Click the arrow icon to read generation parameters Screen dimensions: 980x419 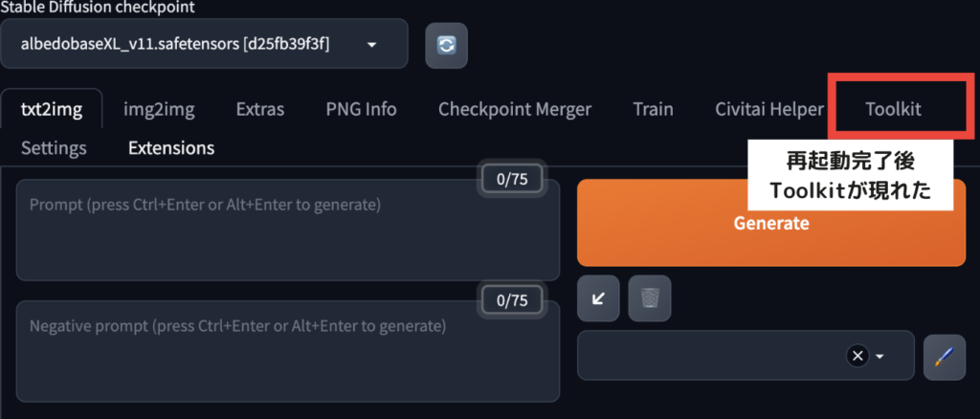pos(598,298)
